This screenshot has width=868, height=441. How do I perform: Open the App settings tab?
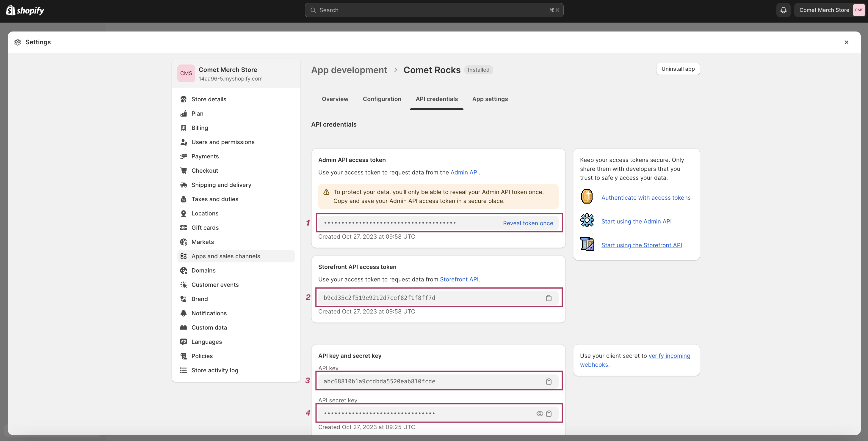coord(490,99)
